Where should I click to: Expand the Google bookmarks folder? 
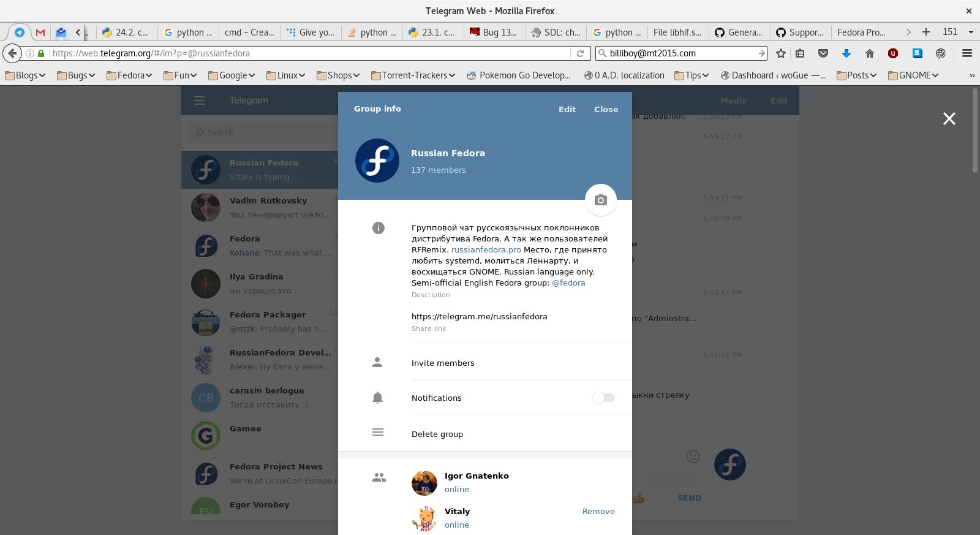pyautogui.click(x=232, y=75)
